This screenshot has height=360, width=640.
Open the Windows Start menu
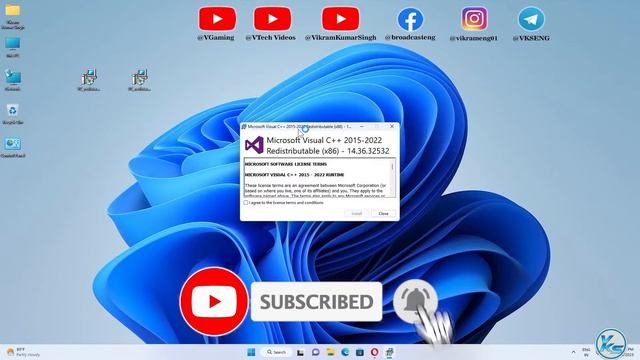[x=251, y=352]
